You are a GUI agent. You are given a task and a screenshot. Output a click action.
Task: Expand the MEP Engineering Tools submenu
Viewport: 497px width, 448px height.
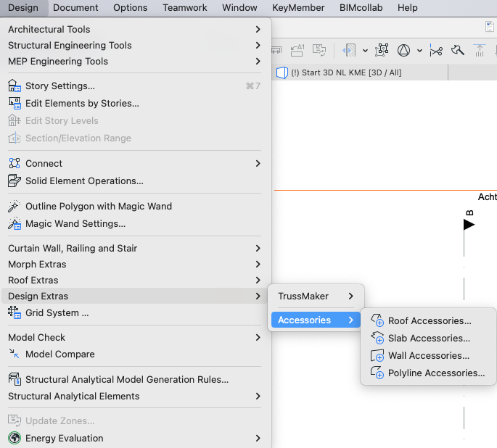point(258,61)
